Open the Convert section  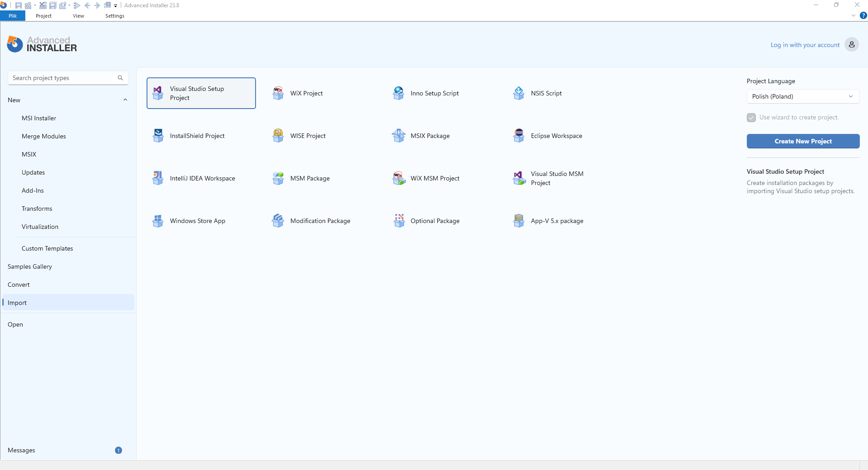[x=19, y=285]
